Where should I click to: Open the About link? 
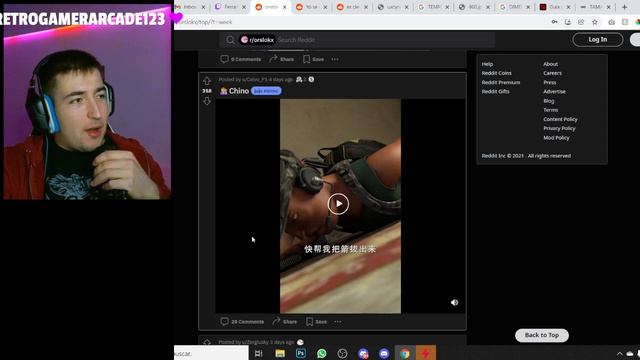click(x=551, y=64)
